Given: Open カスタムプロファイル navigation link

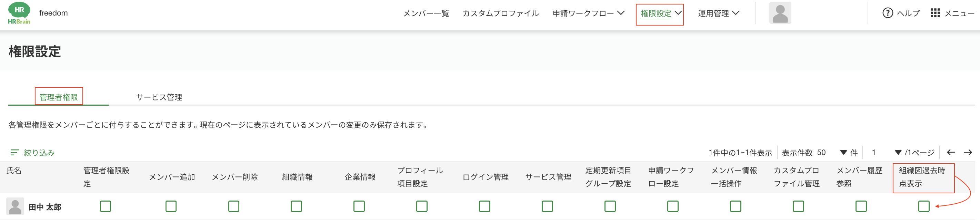Looking at the screenshot, I should coord(500,13).
